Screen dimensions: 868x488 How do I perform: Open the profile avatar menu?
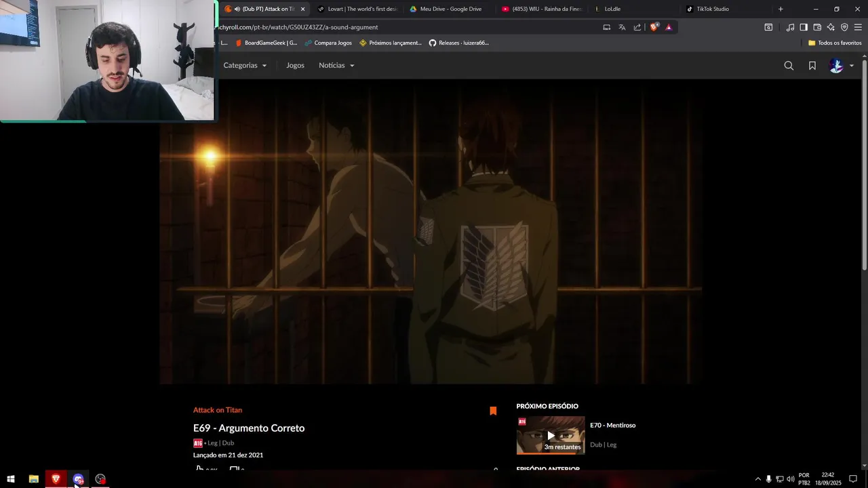[x=841, y=66]
